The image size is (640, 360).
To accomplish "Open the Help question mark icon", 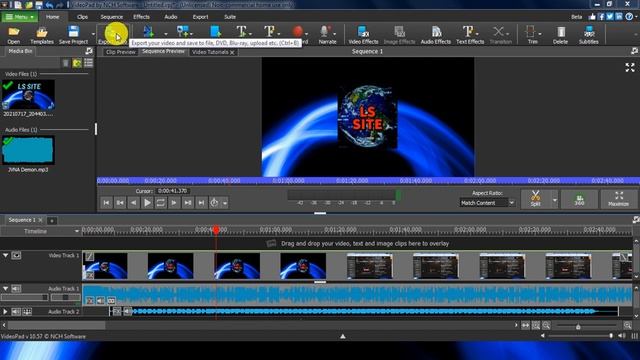I will (629, 17).
